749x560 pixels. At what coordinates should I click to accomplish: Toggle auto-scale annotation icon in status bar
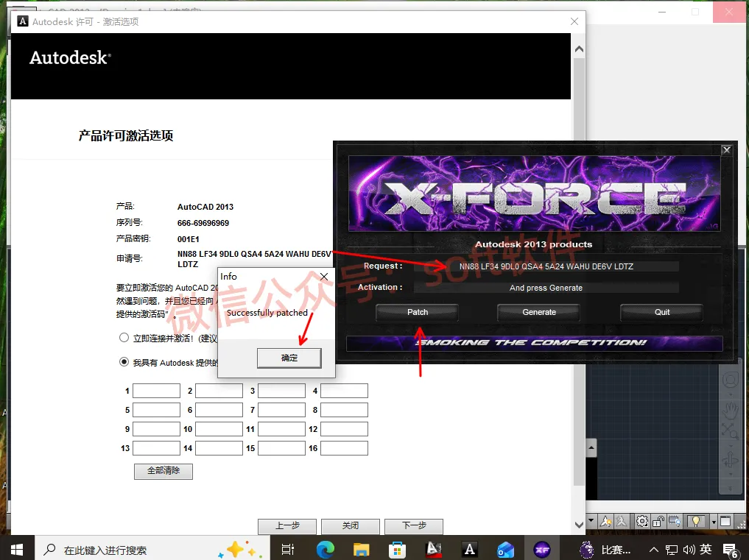point(621,521)
